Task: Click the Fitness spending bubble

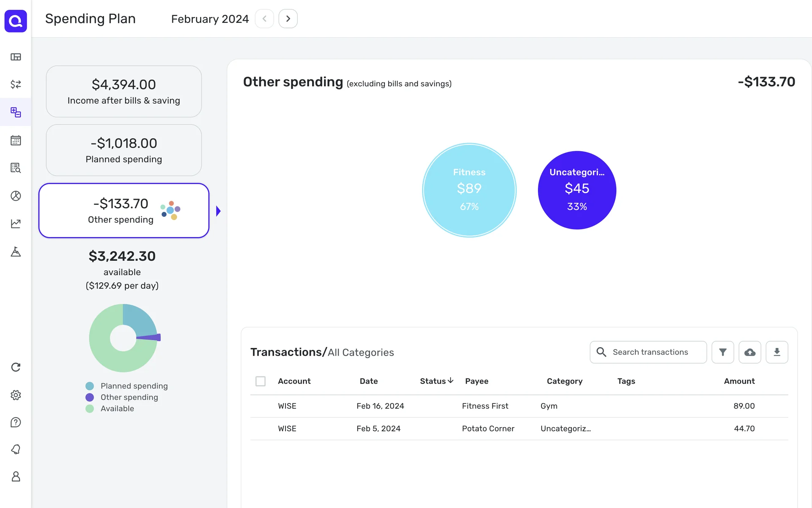Action: 469,190
